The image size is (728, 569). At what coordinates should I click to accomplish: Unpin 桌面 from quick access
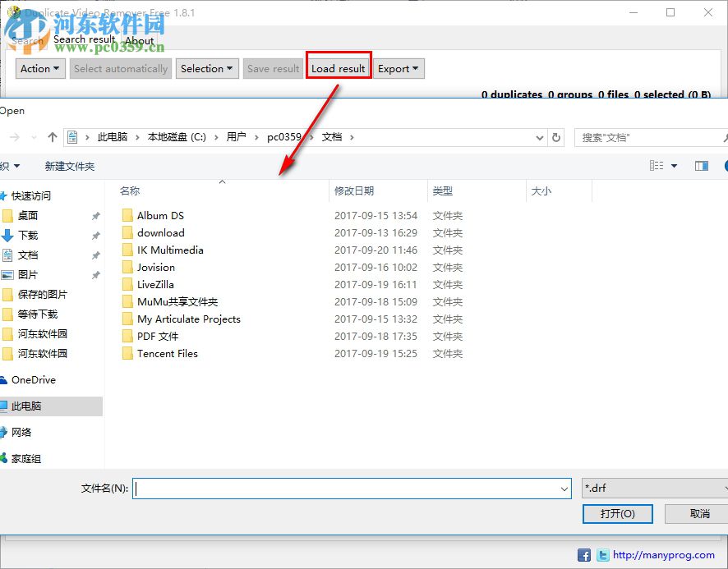click(x=96, y=215)
